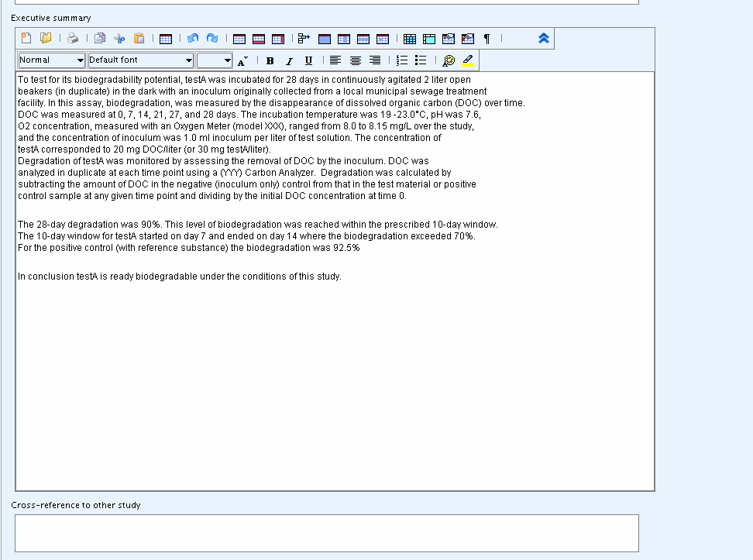Click the 'Executive summary' label
753x560 pixels.
pyautogui.click(x=51, y=18)
